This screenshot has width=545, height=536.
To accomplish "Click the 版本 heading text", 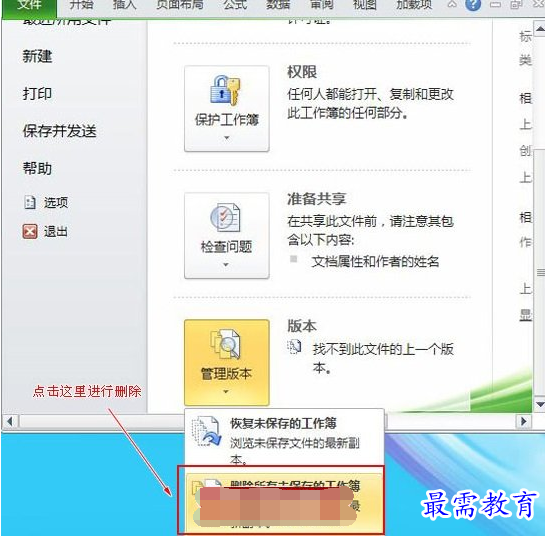I will pos(302,326).
